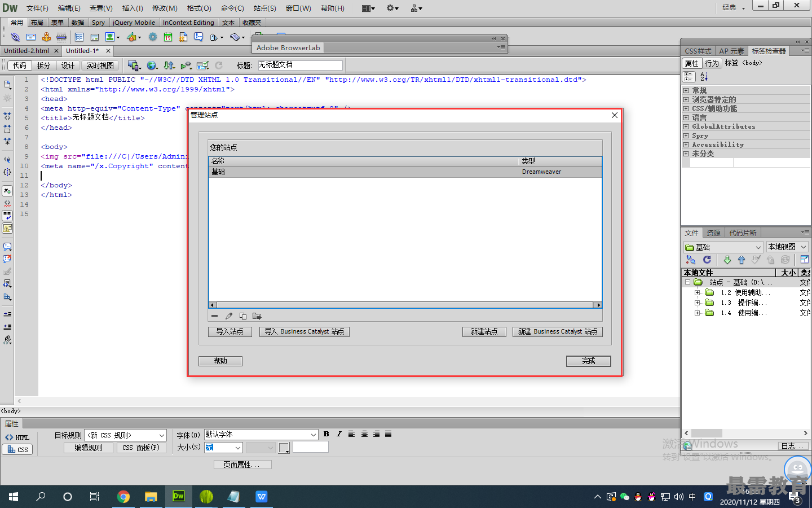
Task: Click the site list horizontal scrollbar
Action: click(405, 305)
